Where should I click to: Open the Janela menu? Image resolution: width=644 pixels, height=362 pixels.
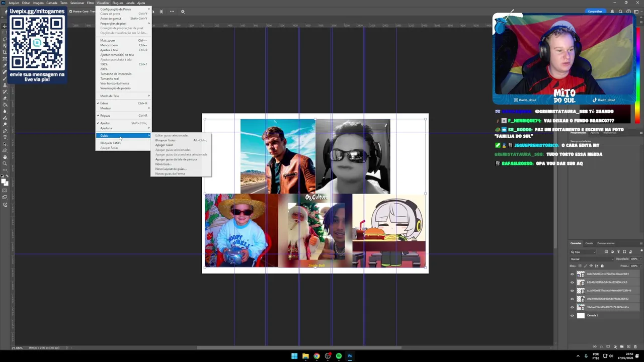130,3
